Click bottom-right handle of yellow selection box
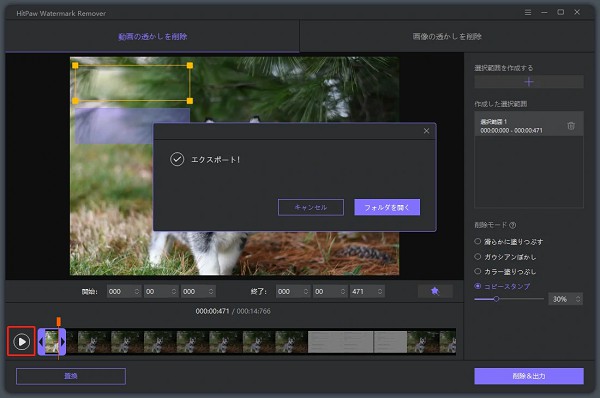 tap(190, 101)
